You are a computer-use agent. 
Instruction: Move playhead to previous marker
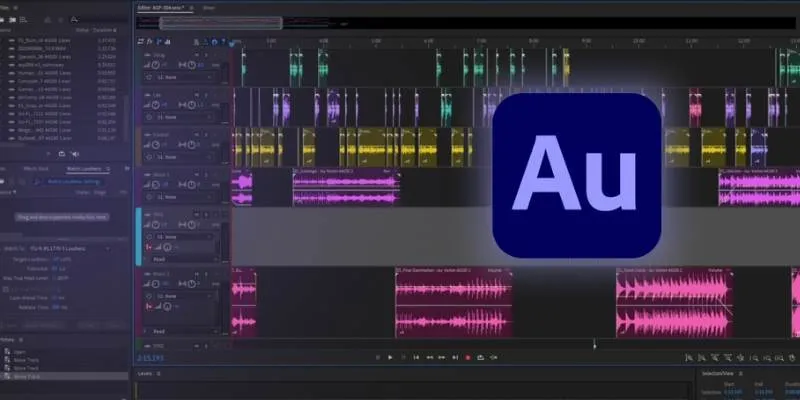[x=416, y=358]
